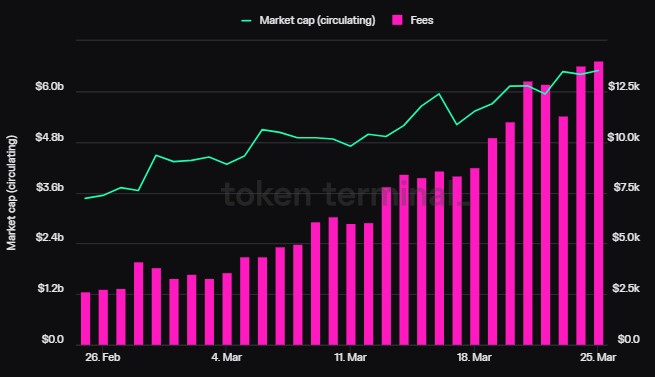Click the 18. Mar x-axis date label
Screen dimensions: 655x377
[x=474, y=357]
